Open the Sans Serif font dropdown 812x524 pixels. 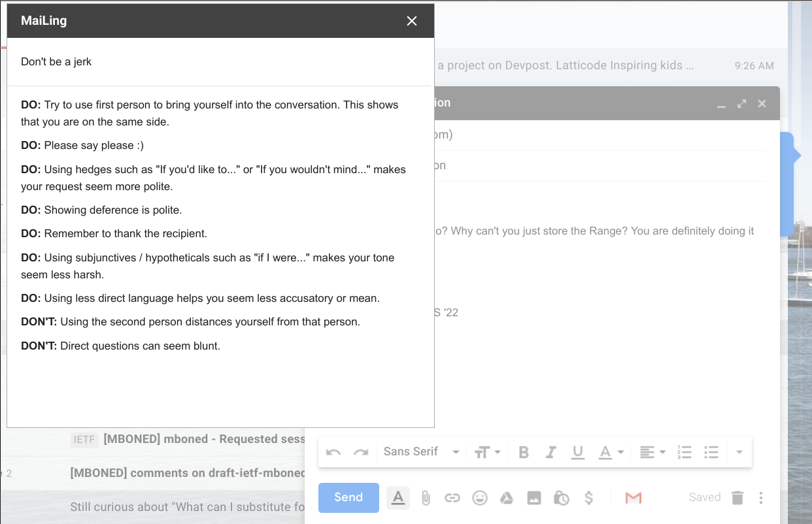pyautogui.click(x=422, y=452)
